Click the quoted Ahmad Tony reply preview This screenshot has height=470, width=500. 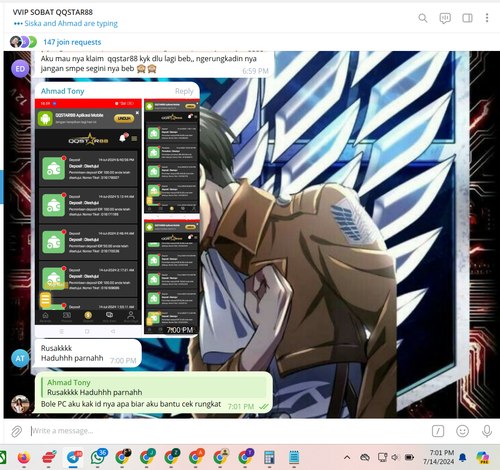[x=153, y=387]
